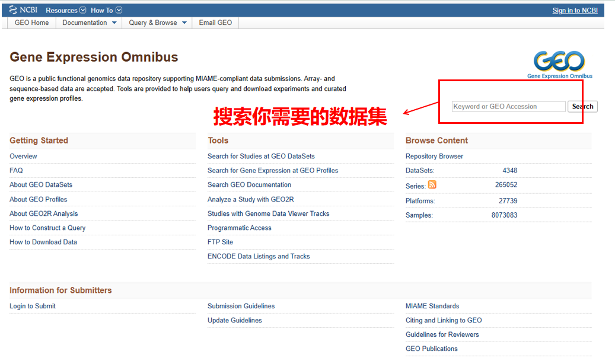615x364 pixels.
Task: Click the Browse Content section heading
Action: 436,141
